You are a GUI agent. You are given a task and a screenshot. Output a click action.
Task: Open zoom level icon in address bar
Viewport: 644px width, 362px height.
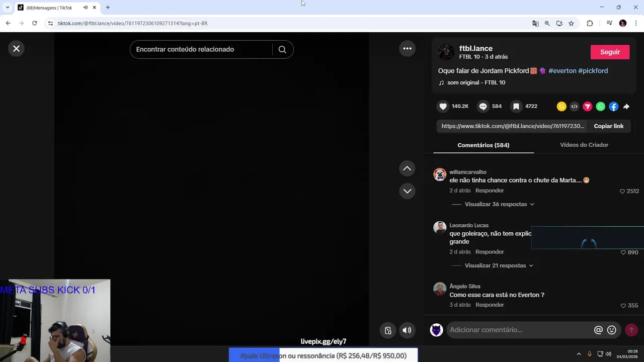coord(547,23)
